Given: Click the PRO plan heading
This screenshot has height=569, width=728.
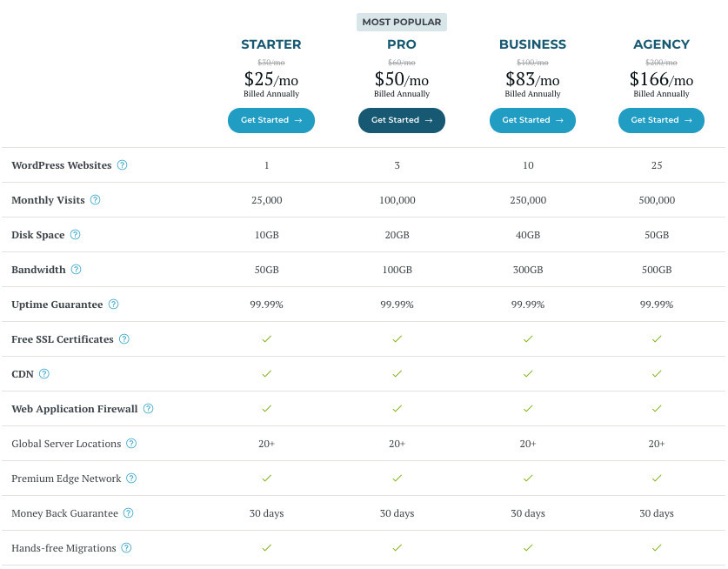Looking at the screenshot, I should pos(402,44).
